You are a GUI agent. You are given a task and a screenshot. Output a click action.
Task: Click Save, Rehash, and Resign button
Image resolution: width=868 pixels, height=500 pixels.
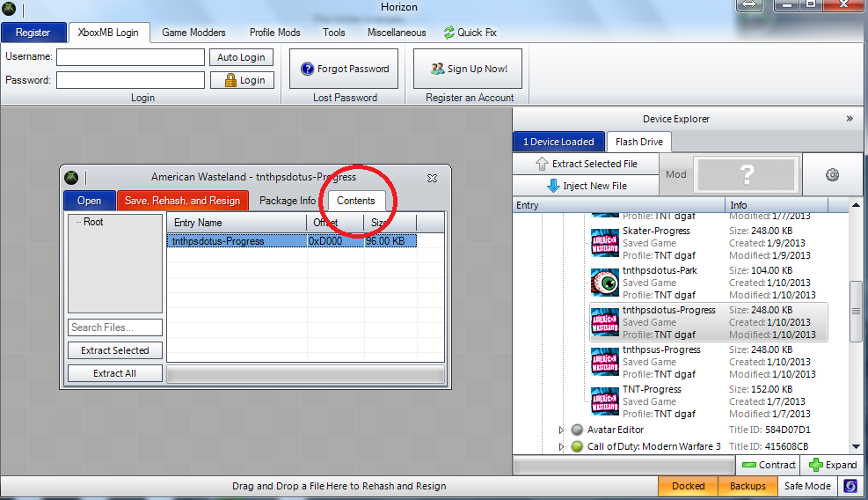(183, 201)
